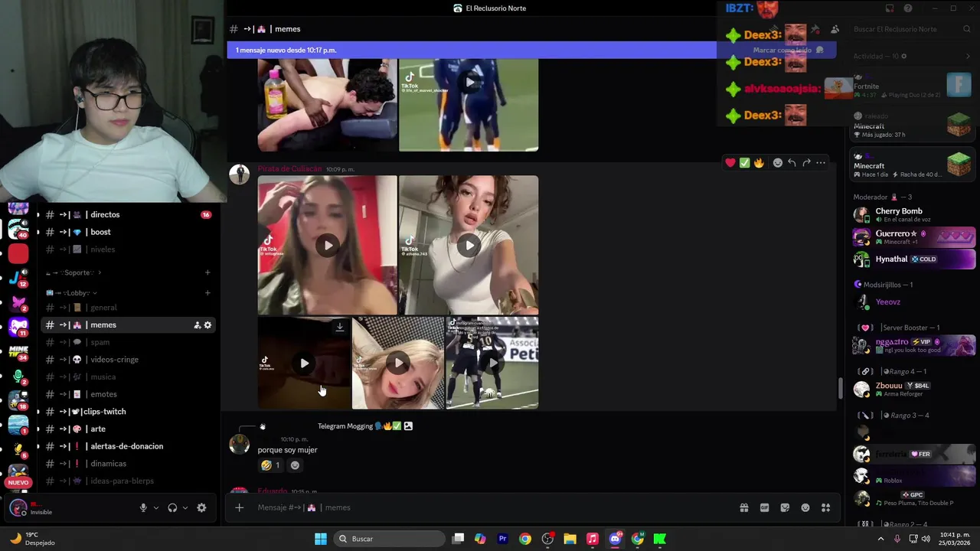Image resolution: width=980 pixels, height=551 pixels.
Task: Open the boost channel
Action: click(128, 232)
